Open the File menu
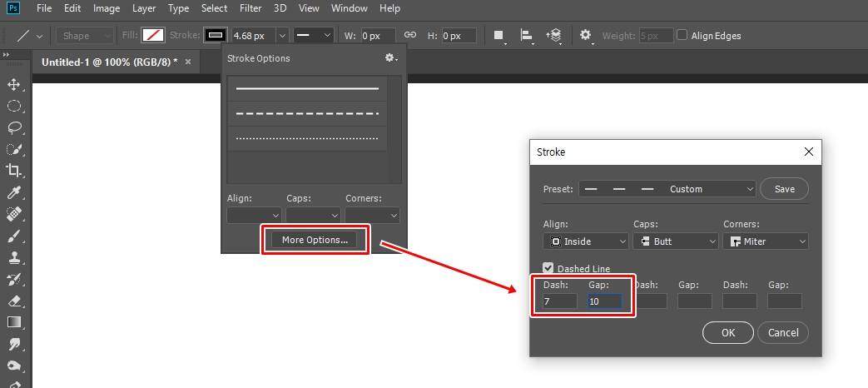 (x=44, y=8)
